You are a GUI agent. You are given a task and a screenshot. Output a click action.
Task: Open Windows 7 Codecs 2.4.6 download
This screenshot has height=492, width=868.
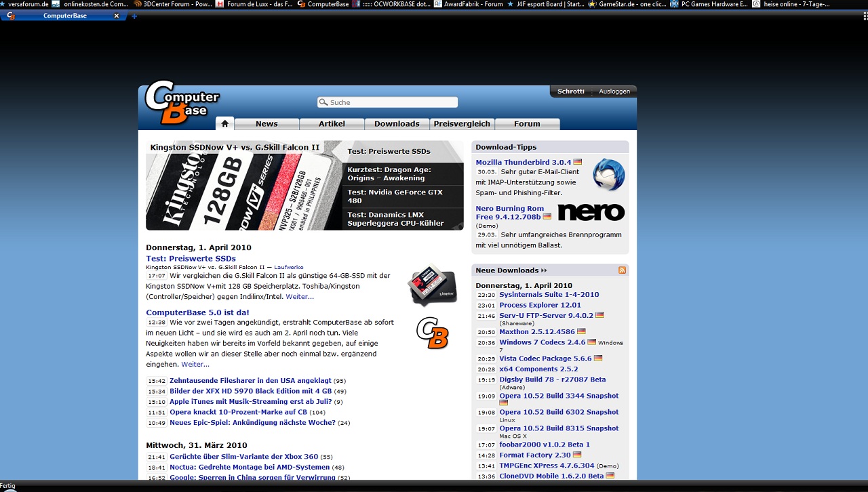click(x=542, y=343)
